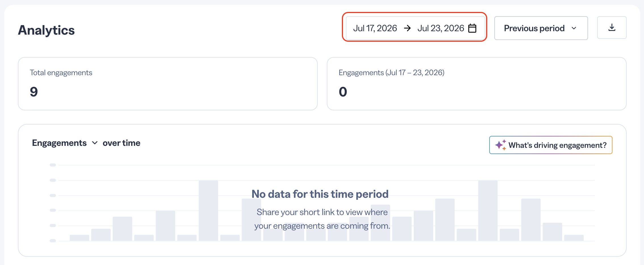Select the Jul 23, 2026 end date

[440, 28]
